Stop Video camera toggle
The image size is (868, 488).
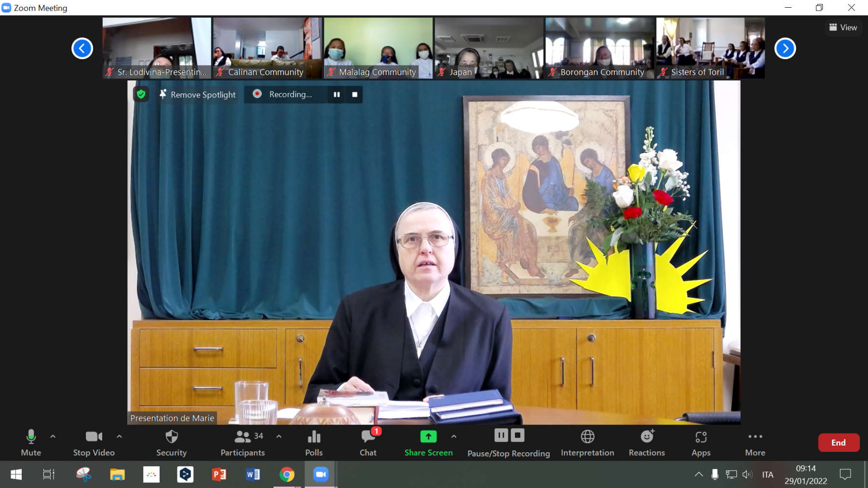(x=94, y=442)
